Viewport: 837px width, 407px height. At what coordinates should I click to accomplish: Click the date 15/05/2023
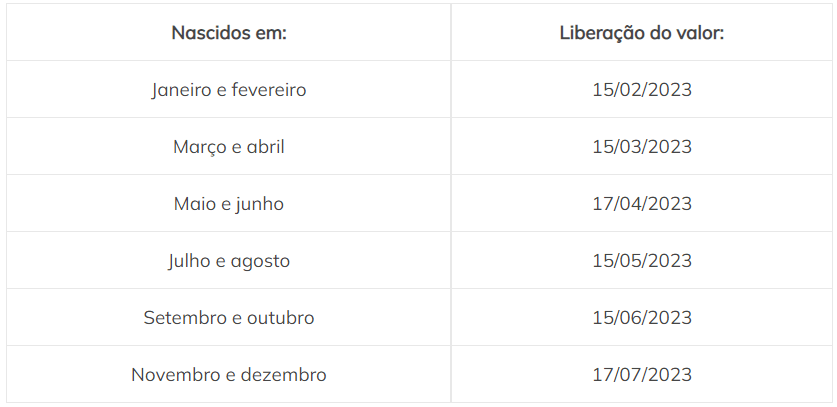point(642,261)
